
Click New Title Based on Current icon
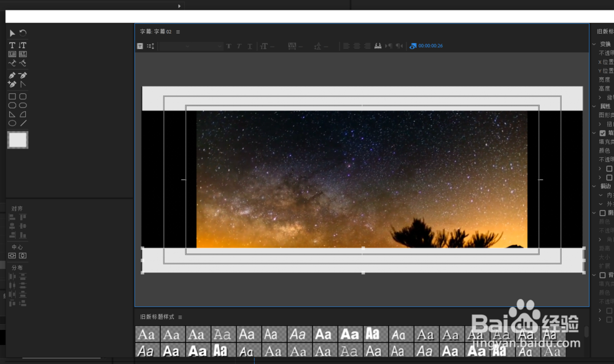[x=140, y=46]
